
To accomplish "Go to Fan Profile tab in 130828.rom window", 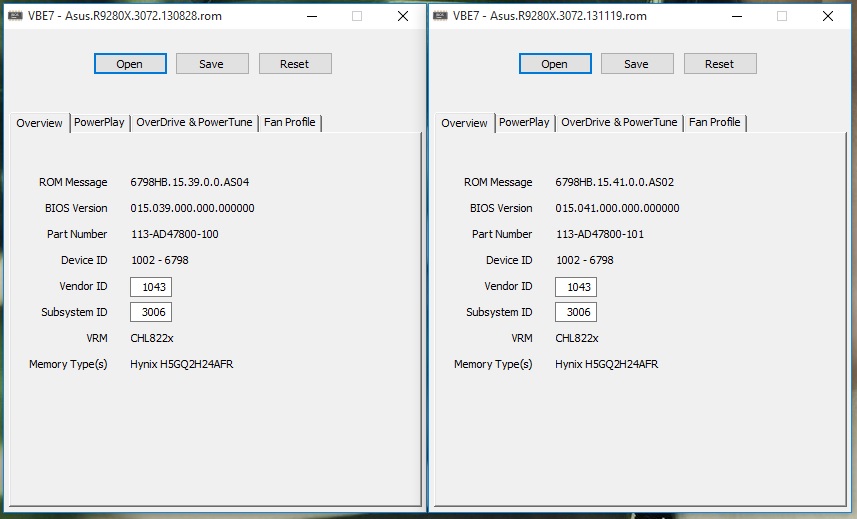I will click(x=290, y=122).
